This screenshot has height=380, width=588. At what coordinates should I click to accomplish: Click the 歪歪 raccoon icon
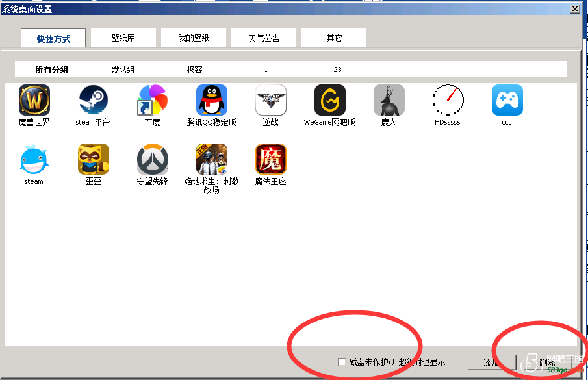pos(93,159)
